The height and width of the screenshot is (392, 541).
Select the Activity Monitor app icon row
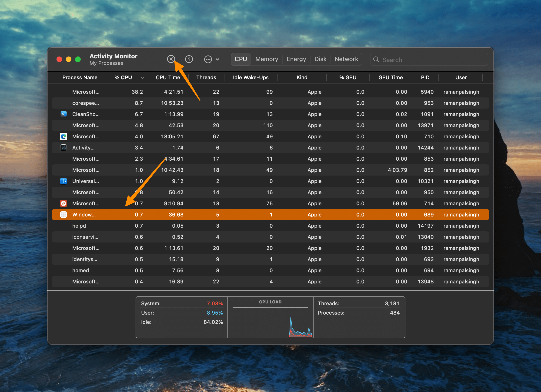coord(63,148)
